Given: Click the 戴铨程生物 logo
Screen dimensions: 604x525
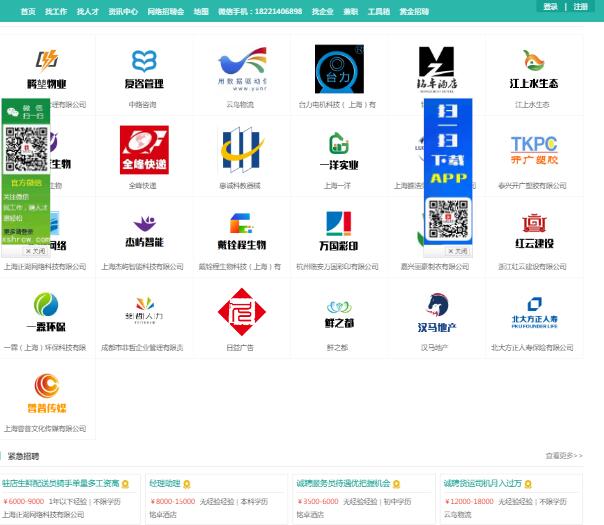Looking at the screenshot, I should (x=242, y=231).
